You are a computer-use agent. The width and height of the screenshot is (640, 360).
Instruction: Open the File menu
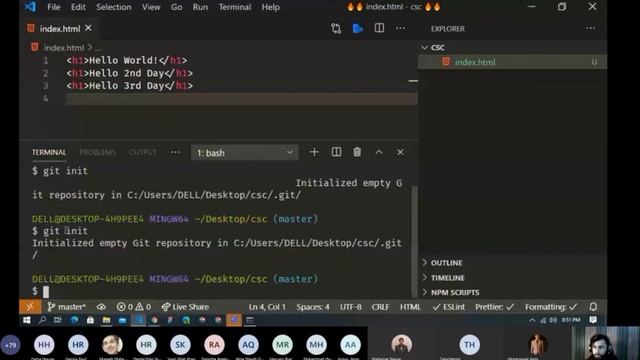[x=53, y=7]
